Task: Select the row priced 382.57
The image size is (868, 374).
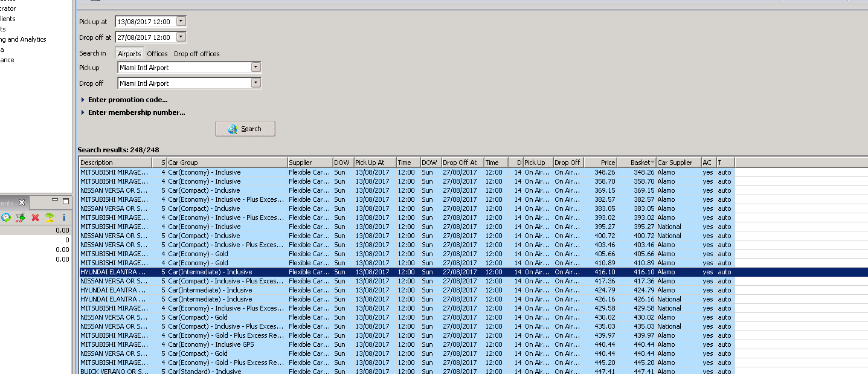Action: (407, 199)
